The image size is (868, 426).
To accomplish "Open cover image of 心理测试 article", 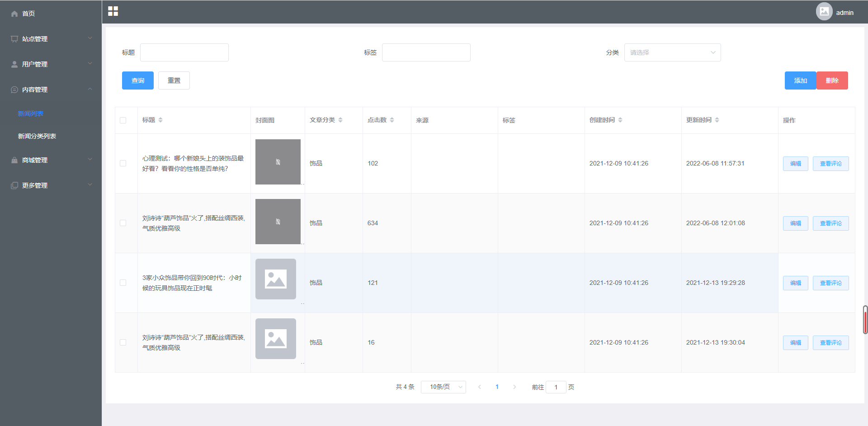I will 278,162.
